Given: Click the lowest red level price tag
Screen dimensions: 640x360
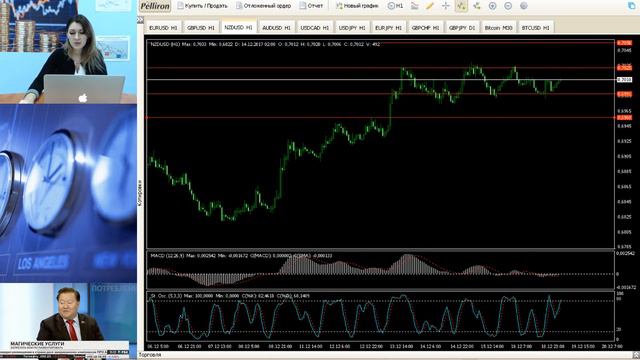Looking at the screenshot, I should click(x=624, y=118).
